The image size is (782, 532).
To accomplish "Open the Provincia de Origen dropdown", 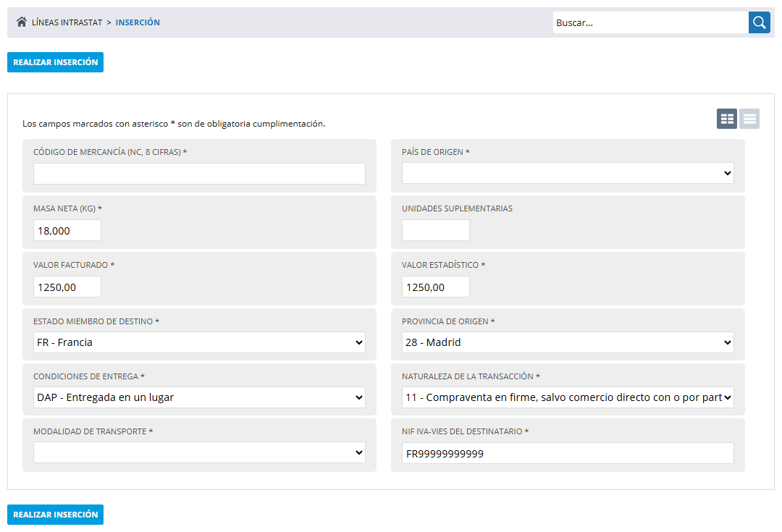I will (x=568, y=342).
